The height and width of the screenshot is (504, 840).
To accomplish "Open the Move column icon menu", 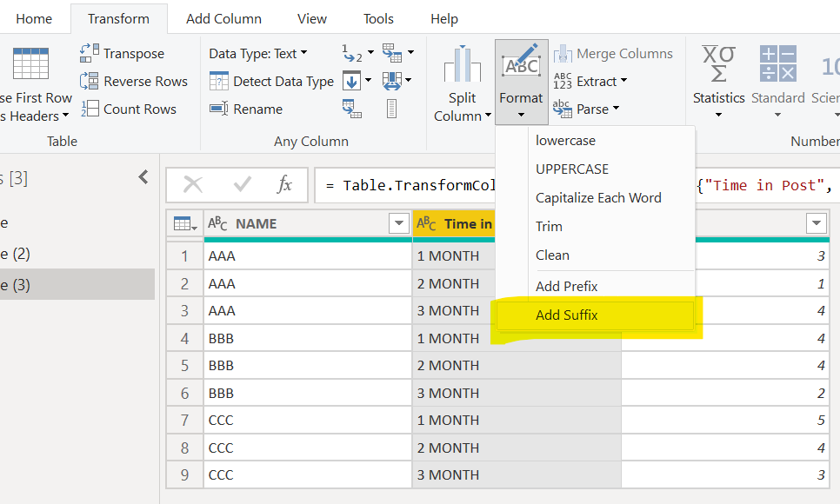I will tap(397, 80).
